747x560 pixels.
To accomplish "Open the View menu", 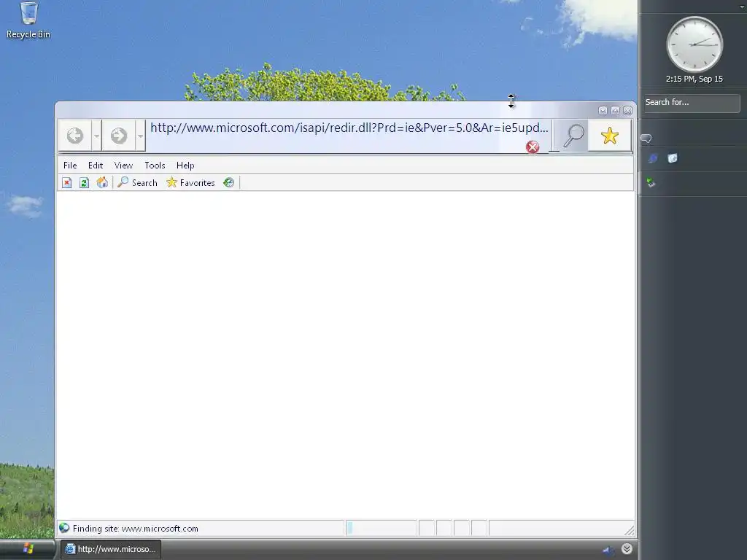I will pyautogui.click(x=123, y=166).
